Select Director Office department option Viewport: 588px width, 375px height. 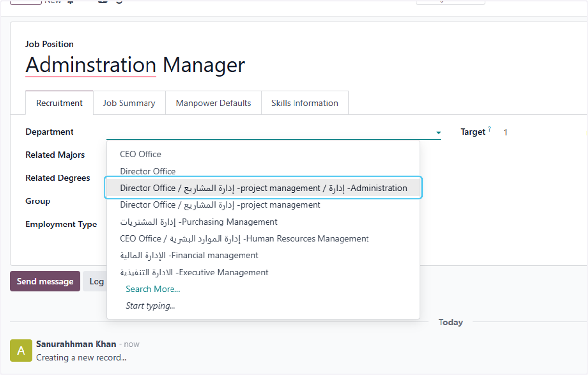coord(263,171)
